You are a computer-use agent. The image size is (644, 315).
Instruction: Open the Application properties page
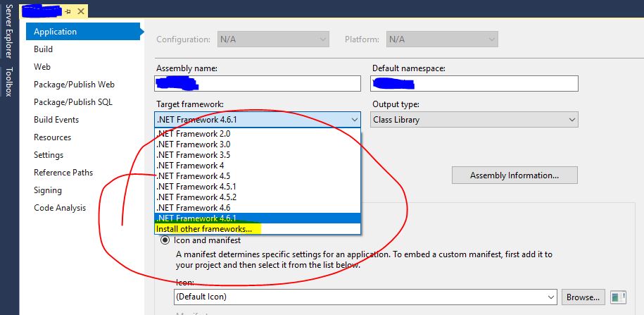84,32
